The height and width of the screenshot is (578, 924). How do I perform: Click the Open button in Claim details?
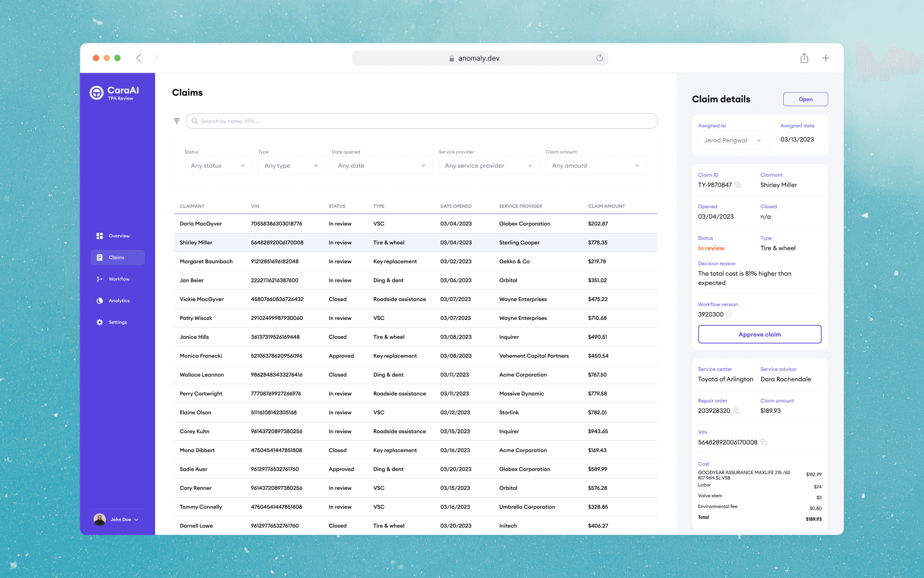point(805,99)
